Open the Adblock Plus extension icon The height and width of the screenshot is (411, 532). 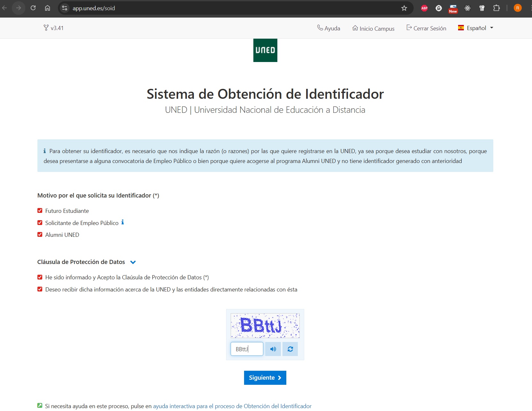[x=424, y=8]
